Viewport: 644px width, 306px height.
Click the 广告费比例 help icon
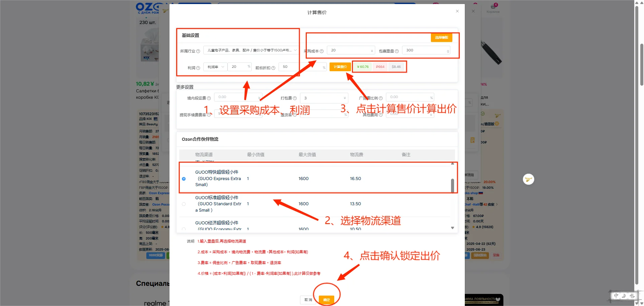click(381, 98)
